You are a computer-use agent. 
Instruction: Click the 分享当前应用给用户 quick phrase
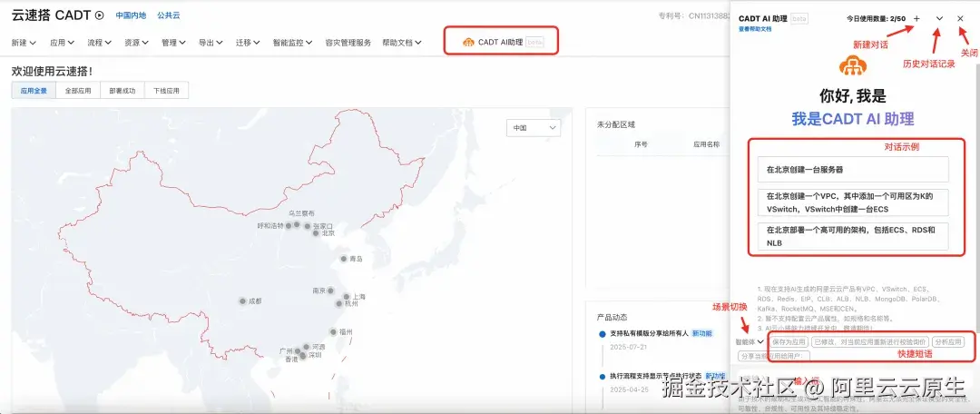[774, 356]
